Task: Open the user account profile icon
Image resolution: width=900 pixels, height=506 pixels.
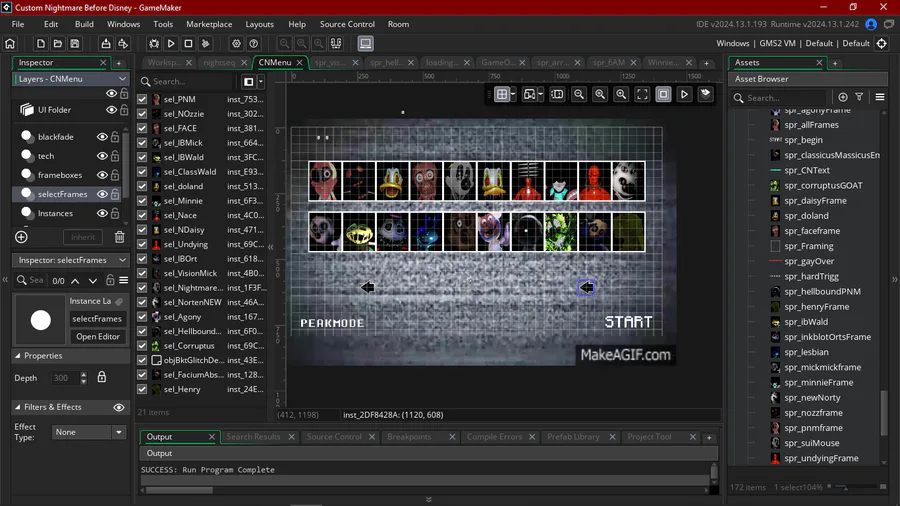Action: [x=871, y=24]
